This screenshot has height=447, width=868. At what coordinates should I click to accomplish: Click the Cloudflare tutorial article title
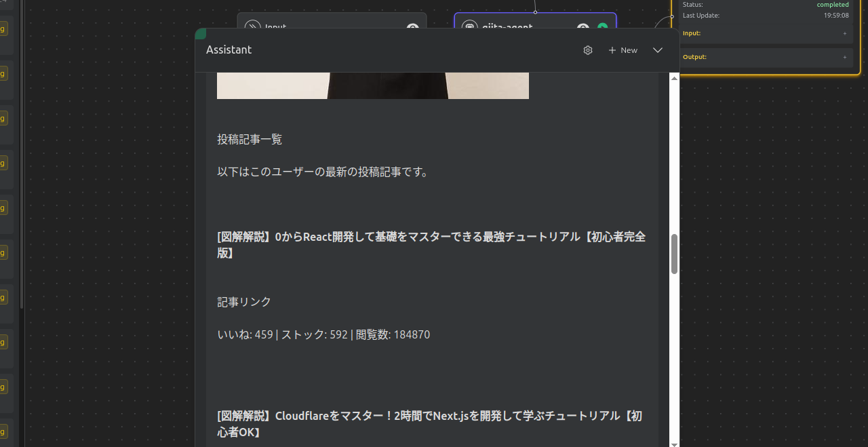click(x=429, y=424)
